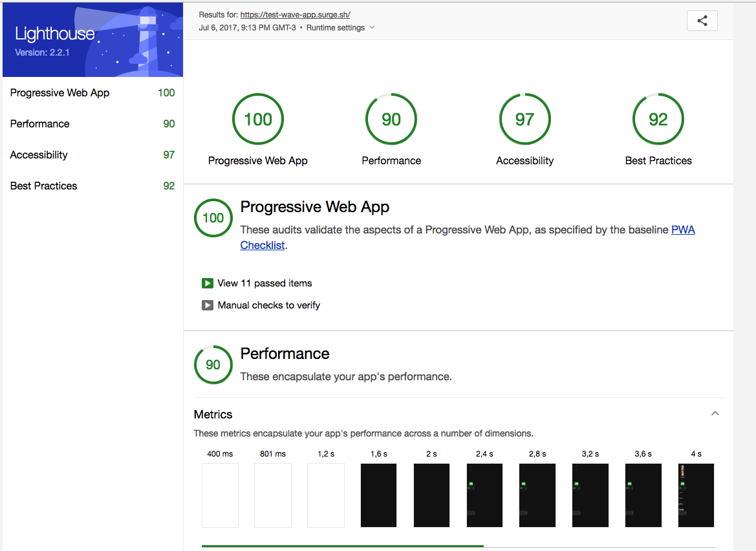Open the 3,2 s filmstrip thumbnail
The height and width of the screenshot is (551, 756).
click(x=590, y=495)
